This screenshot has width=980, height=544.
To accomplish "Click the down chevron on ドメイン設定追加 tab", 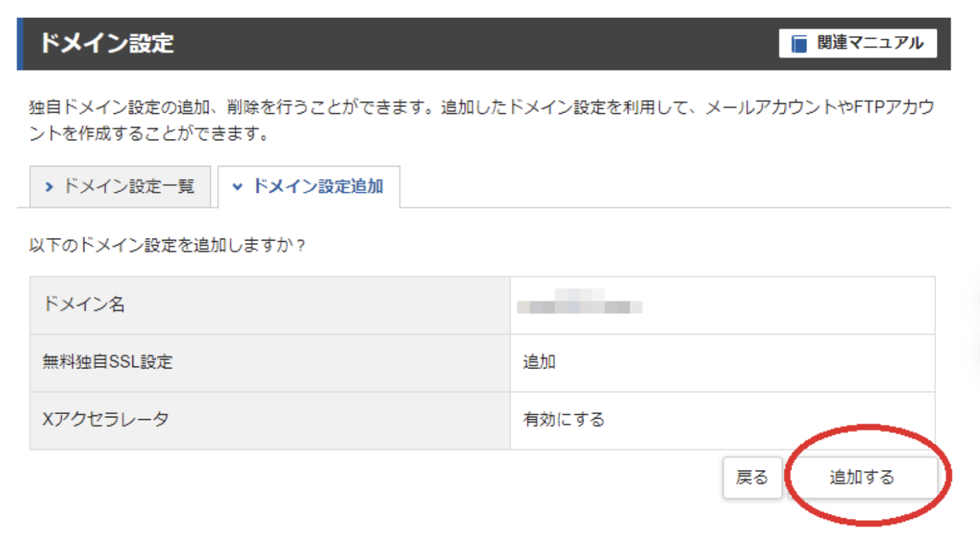I will coord(237,187).
